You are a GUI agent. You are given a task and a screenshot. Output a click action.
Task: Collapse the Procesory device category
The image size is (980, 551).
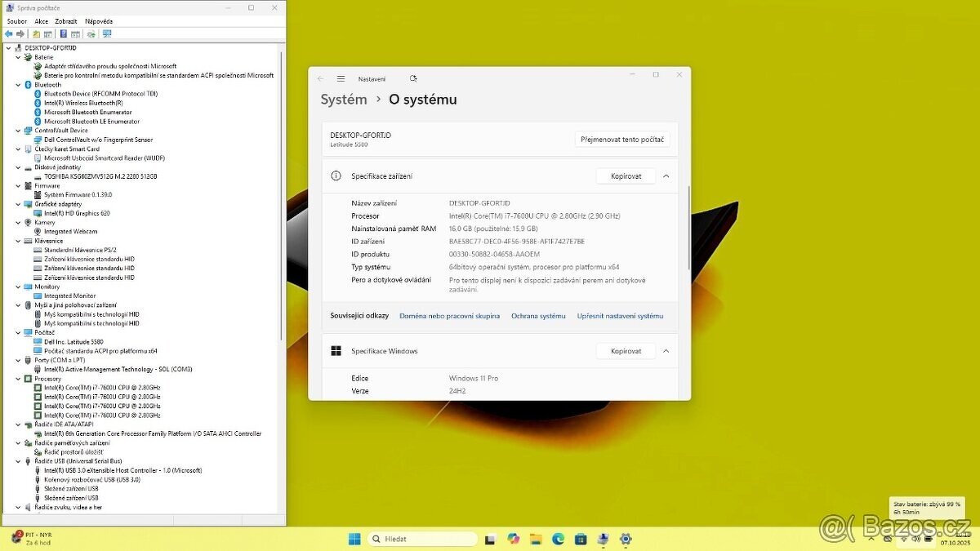coord(19,378)
